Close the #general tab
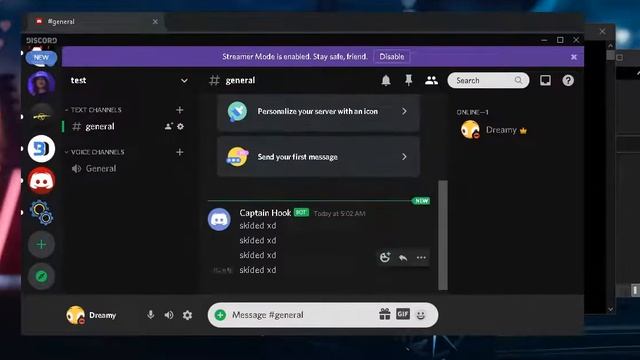 point(155,22)
